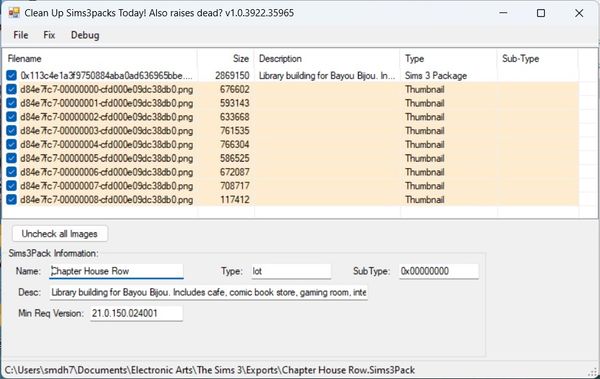Image resolution: width=600 pixels, height=379 pixels.
Task: Select the size value 593143
Action: pyautogui.click(x=235, y=103)
